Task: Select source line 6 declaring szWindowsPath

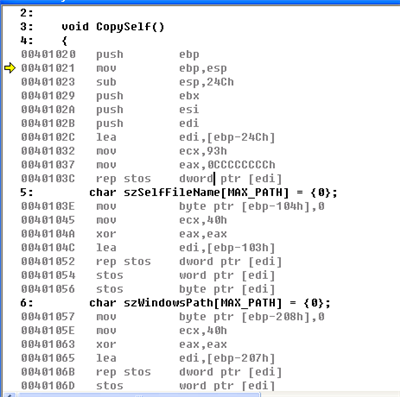Action: point(210,303)
